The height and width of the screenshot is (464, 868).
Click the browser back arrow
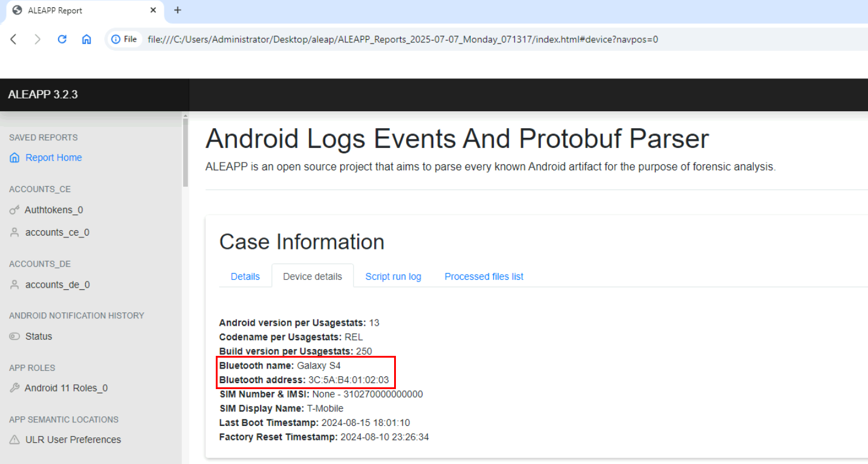(14, 39)
